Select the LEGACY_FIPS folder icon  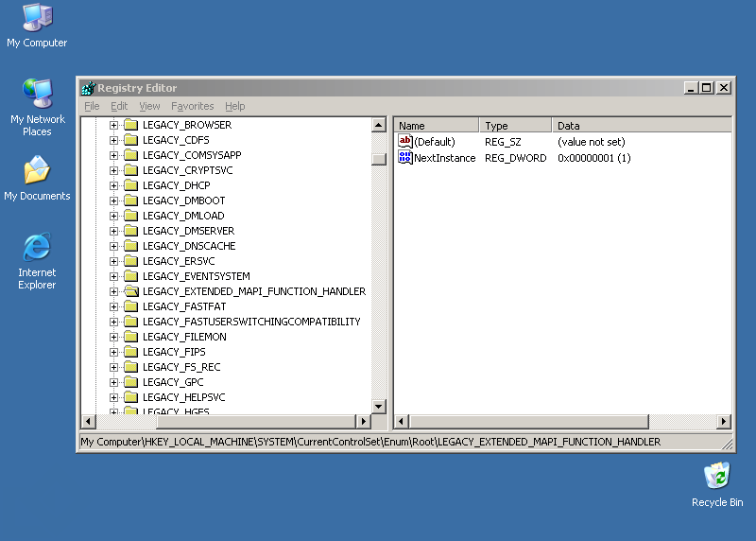[x=131, y=352]
